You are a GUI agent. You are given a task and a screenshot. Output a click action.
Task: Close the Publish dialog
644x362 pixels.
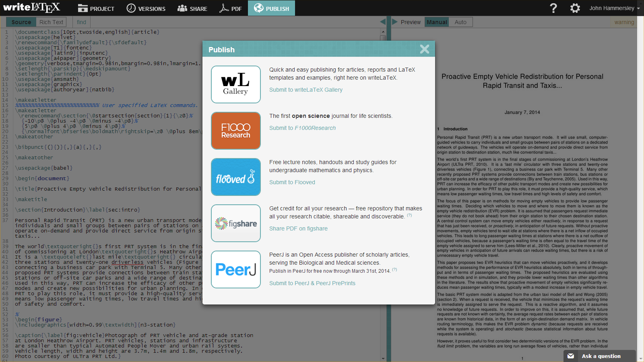coord(424,49)
